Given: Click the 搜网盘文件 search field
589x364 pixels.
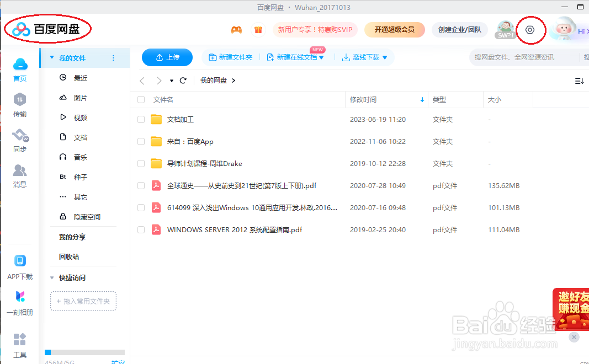Looking at the screenshot, I should click(x=524, y=57).
